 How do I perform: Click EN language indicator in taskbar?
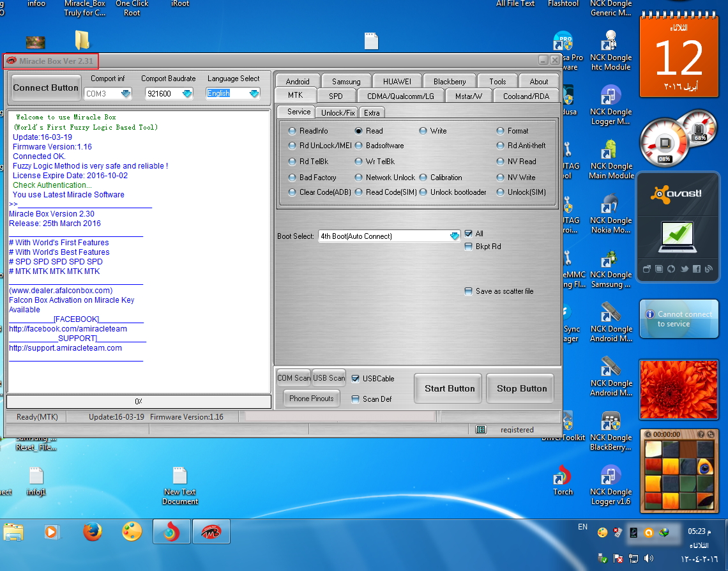point(582,527)
